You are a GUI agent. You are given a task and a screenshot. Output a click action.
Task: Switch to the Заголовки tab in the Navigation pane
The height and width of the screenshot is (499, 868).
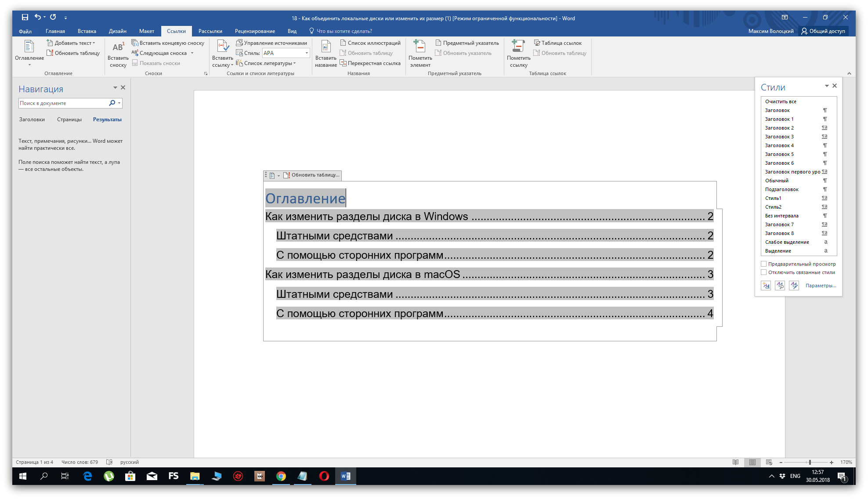32,119
